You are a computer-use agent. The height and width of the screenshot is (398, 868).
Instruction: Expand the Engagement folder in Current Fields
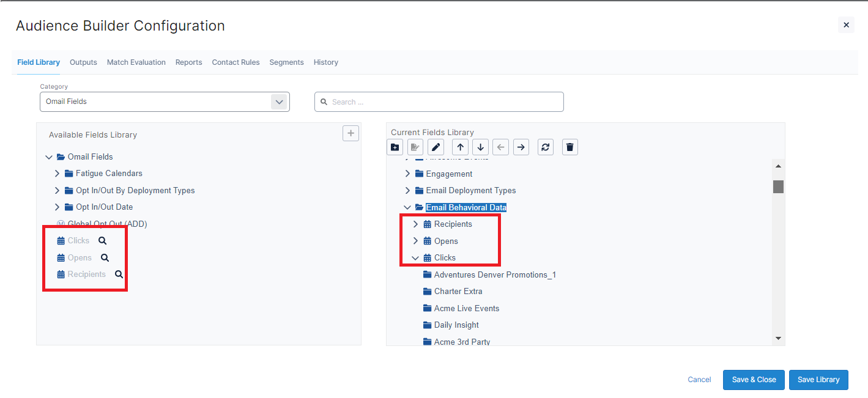pyautogui.click(x=407, y=174)
